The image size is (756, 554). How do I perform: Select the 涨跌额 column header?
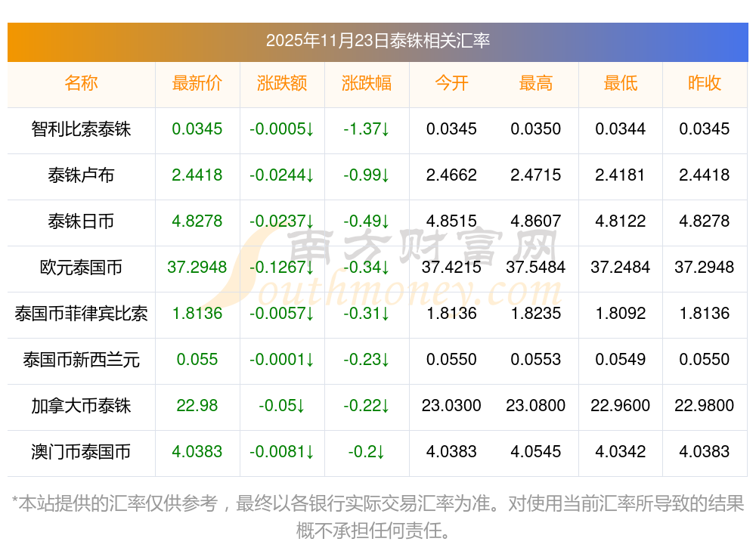[281, 83]
